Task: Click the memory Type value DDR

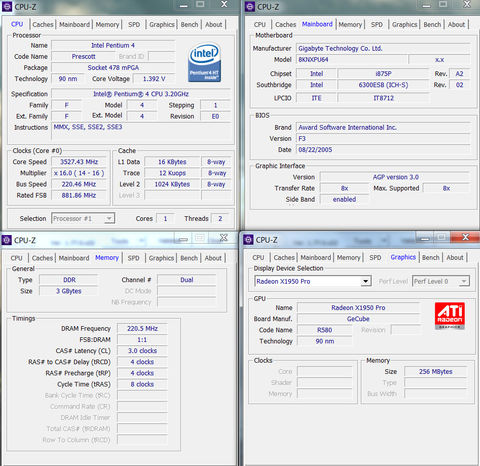Action: pyautogui.click(x=69, y=280)
